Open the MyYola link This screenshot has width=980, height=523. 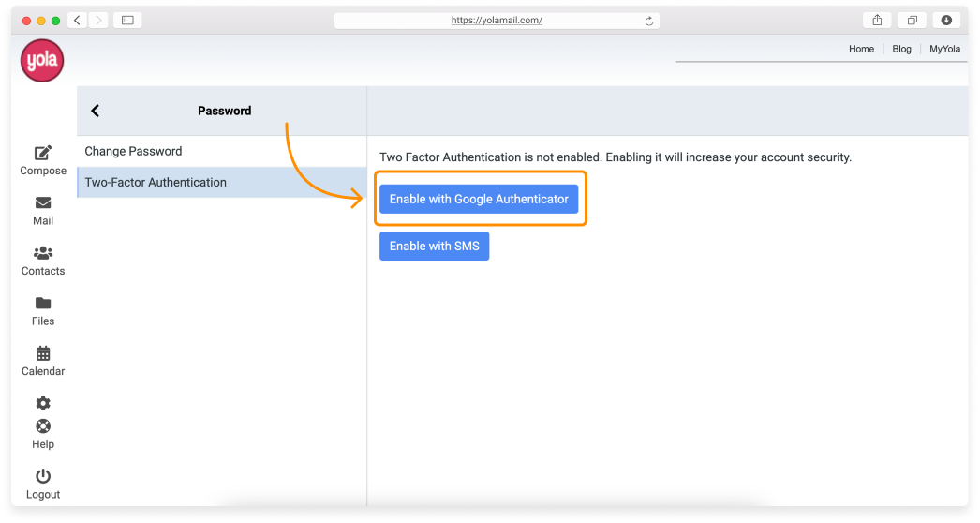pos(944,49)
